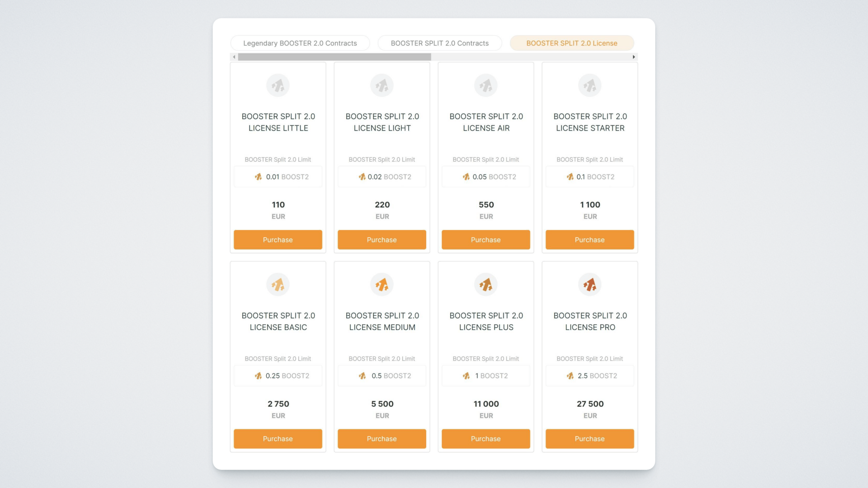Click the LICENSE PRO rocket icon
This screenshot has height=488, width=868.
pos(590,285)
